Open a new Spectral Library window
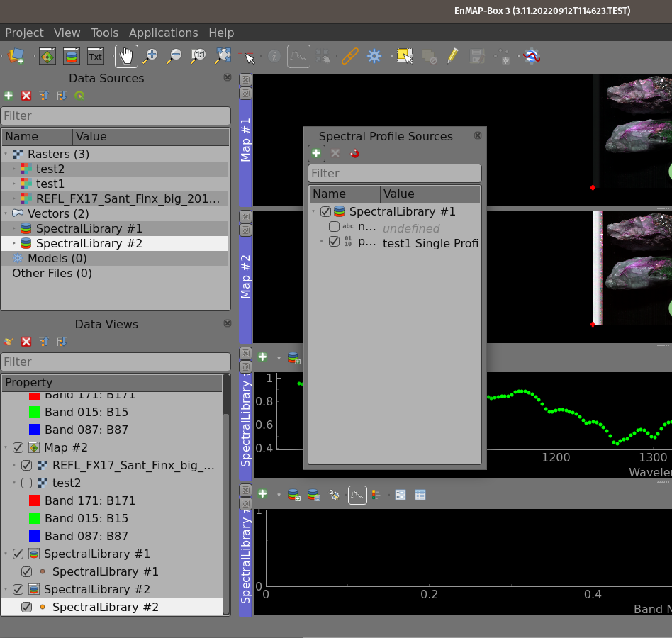This screenshot has width=672, height=638. [71, 56]
